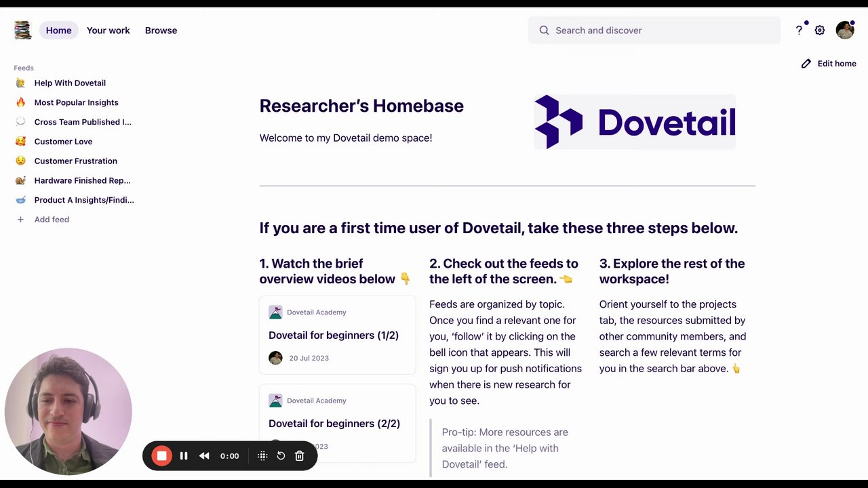Click the Pro-tip quote text
Image resolution: width=868 pixels, height=488 pixels.
pos(505,448)
